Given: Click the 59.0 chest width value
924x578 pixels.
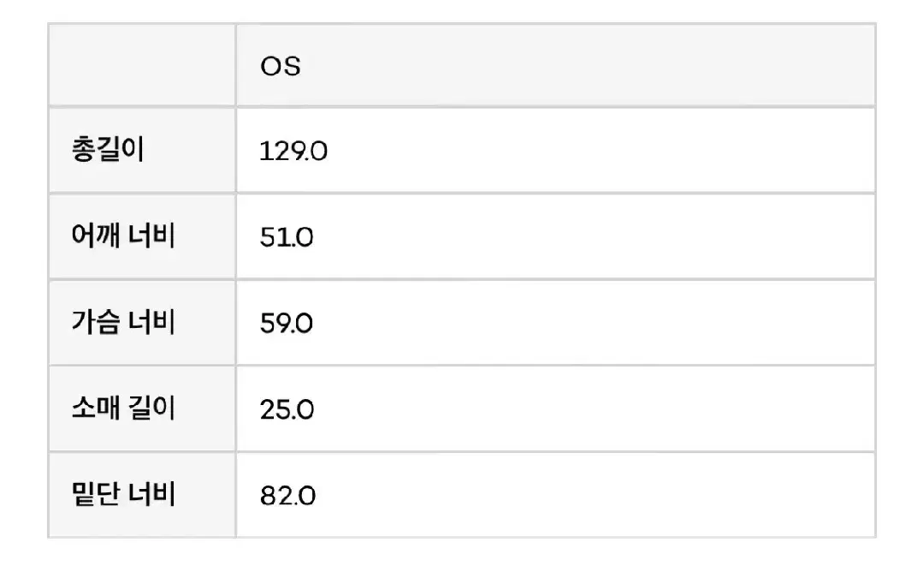Looking at the screenshot, I should pyautogui.click(x=287, y=324).
